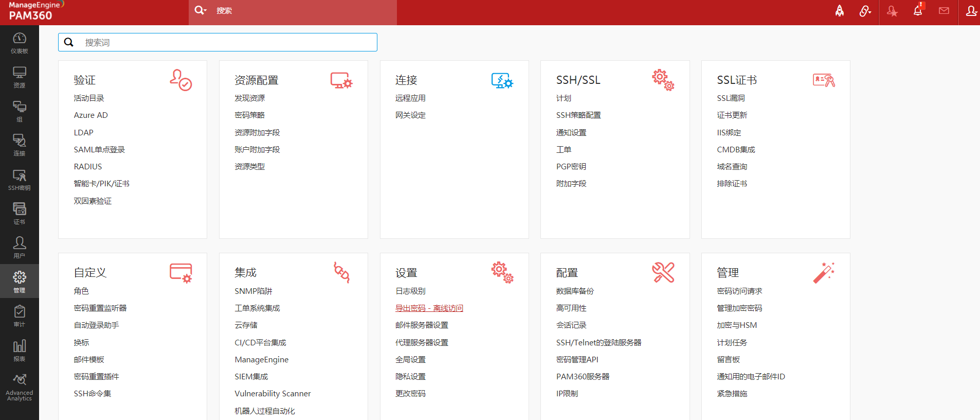
Task: Open SSH策略配置 link
Action: tap(578, 115)
